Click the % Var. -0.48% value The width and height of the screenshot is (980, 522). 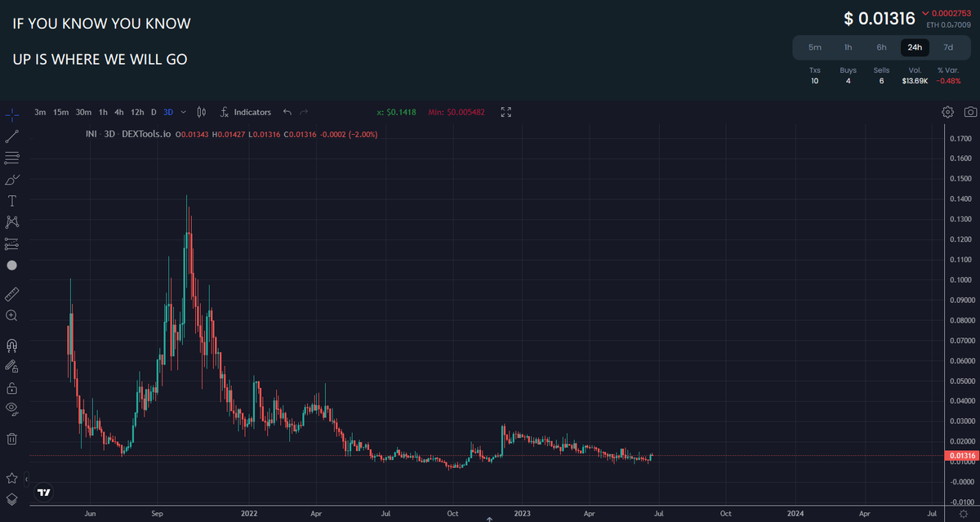coord(948,81)
